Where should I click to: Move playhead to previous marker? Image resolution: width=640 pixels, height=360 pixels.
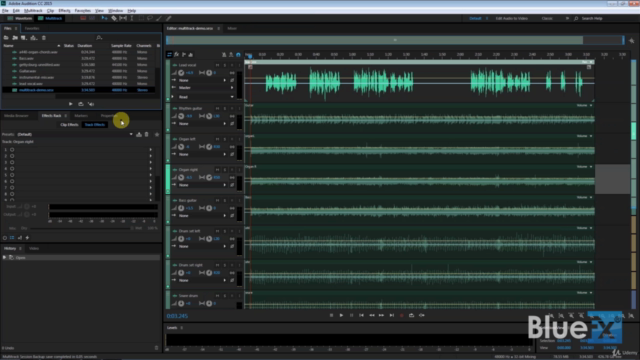(x=361, y=315)
